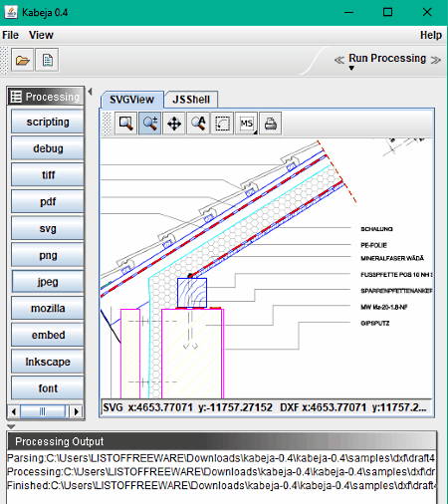Switch to the JSShell tab
The image size is (448, 504).
pos(191,100)
